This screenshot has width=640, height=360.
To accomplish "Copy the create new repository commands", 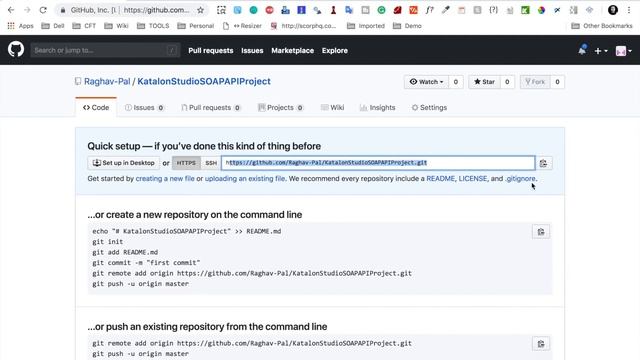I will 541,232.
